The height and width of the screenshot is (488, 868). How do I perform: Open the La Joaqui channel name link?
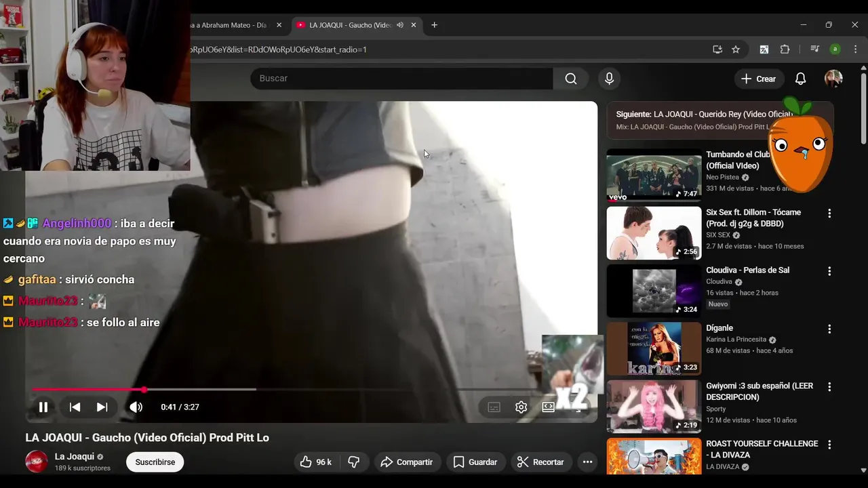(74, 457)
